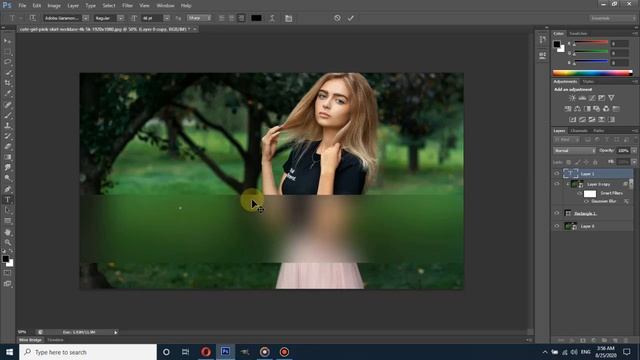The image size is (640, 360).
Task: Click the red channel R slider
Action: point(591,43)
